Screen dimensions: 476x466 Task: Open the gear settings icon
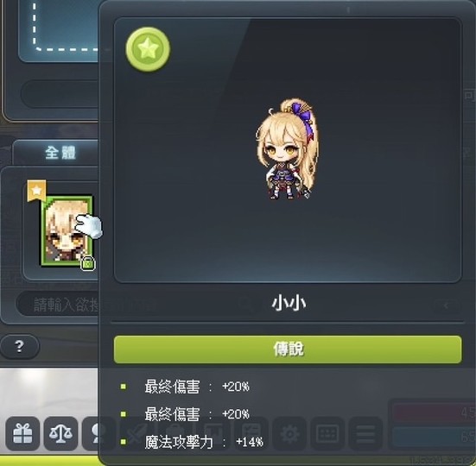point(289,433)
